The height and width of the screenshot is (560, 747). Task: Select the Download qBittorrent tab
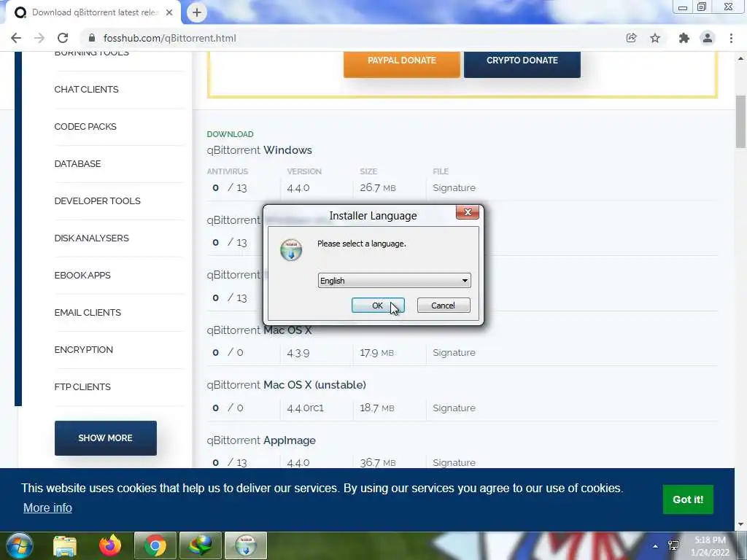pyautogui.click(x=93, y=12)
